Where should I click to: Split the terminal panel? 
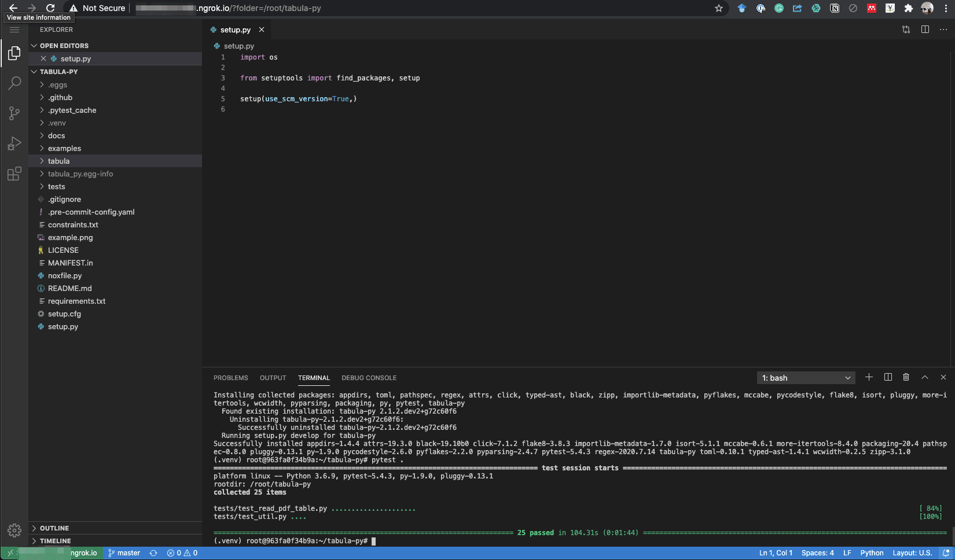point(888,377)
